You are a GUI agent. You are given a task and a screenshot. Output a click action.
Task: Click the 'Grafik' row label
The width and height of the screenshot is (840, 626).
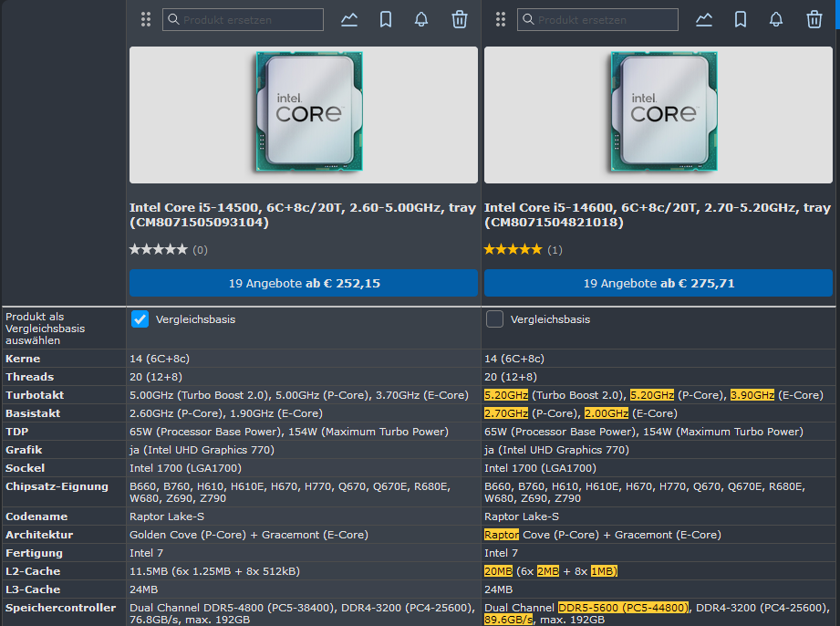[x=24, y=450]
